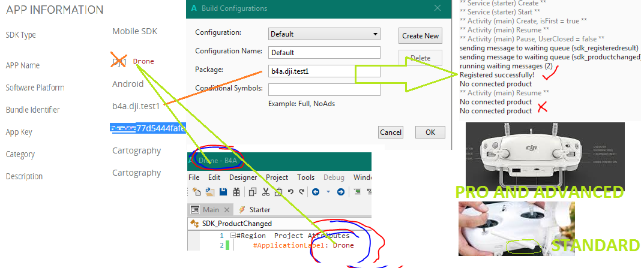Click the Redo arrow icon
Screen dimensions: 644x268
coord(301,192)
